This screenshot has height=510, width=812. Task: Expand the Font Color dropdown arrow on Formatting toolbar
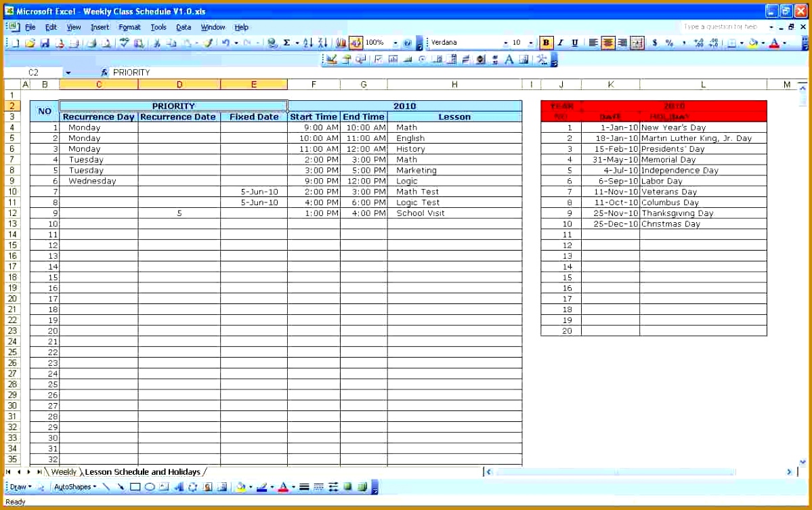click(785, 43)
